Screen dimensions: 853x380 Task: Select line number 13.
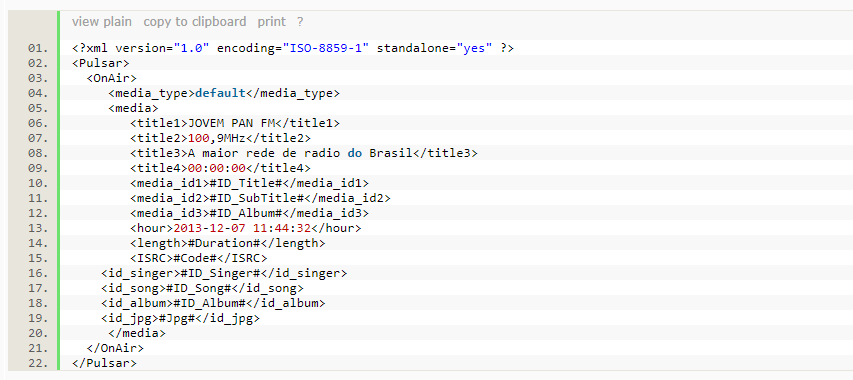click(38, 228)
